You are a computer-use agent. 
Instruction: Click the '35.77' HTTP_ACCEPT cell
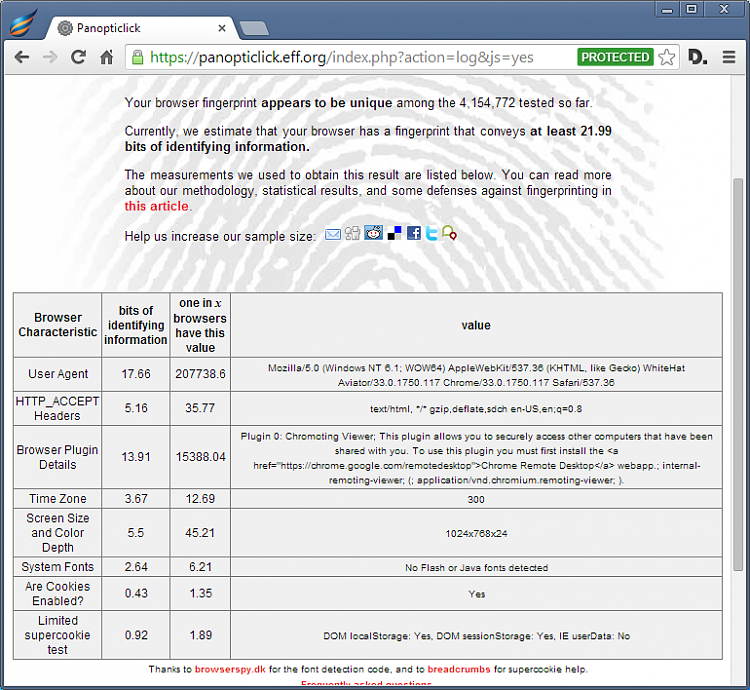click(x=200, y=408)
